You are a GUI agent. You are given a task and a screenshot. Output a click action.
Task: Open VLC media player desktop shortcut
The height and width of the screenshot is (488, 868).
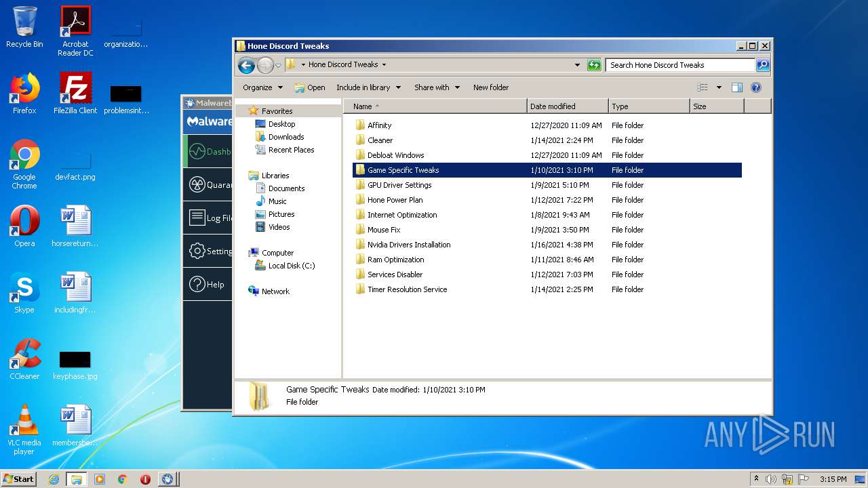click(24, 430)
